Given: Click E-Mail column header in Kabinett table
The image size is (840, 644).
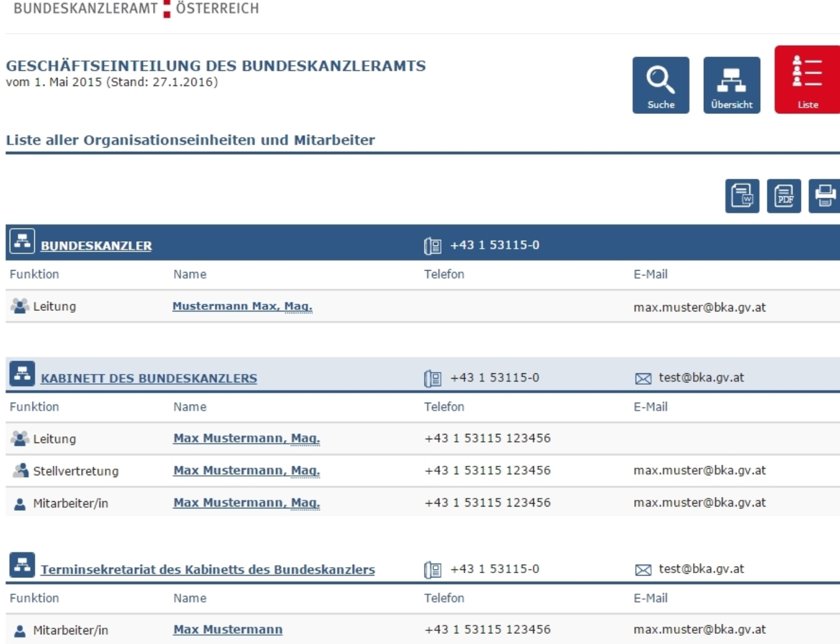Looking at the screenshot, I should (650, 407).
